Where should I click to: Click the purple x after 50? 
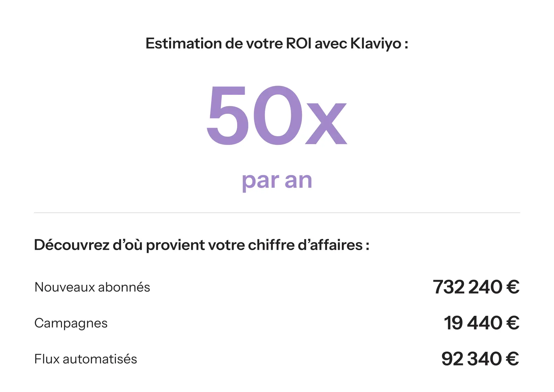coord(326,124)
